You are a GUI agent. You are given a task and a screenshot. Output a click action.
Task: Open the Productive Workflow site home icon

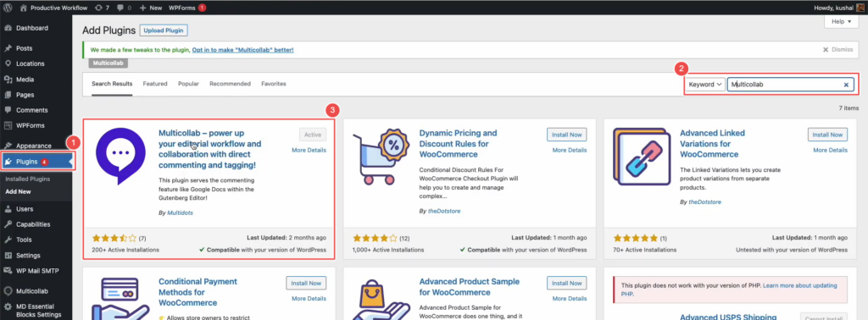[23, 8]
